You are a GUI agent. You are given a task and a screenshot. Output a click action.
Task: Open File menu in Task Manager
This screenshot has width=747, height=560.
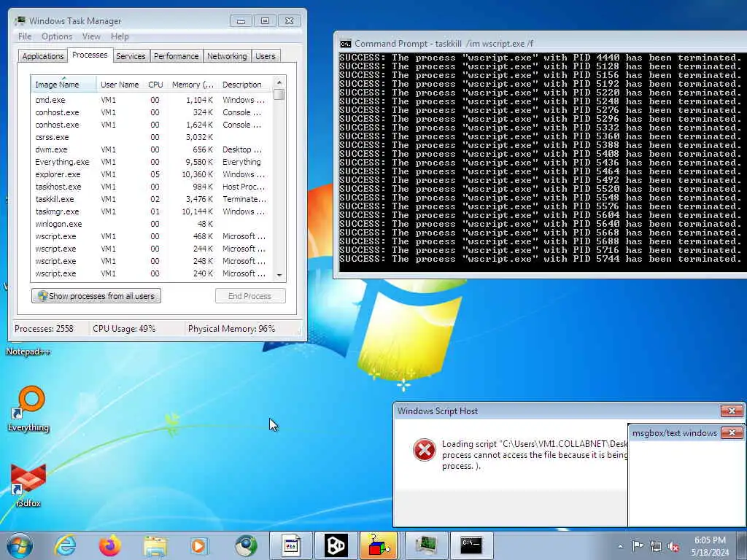(x=25, y=36)
